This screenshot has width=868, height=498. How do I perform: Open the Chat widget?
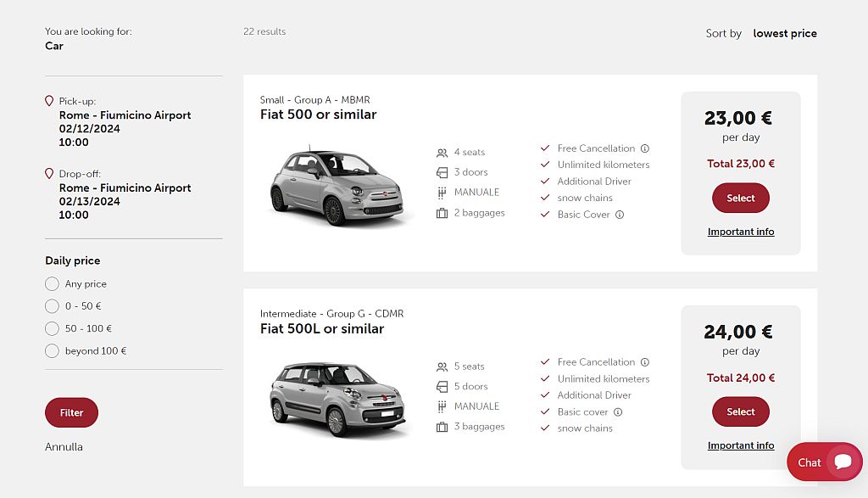[824, 462]
